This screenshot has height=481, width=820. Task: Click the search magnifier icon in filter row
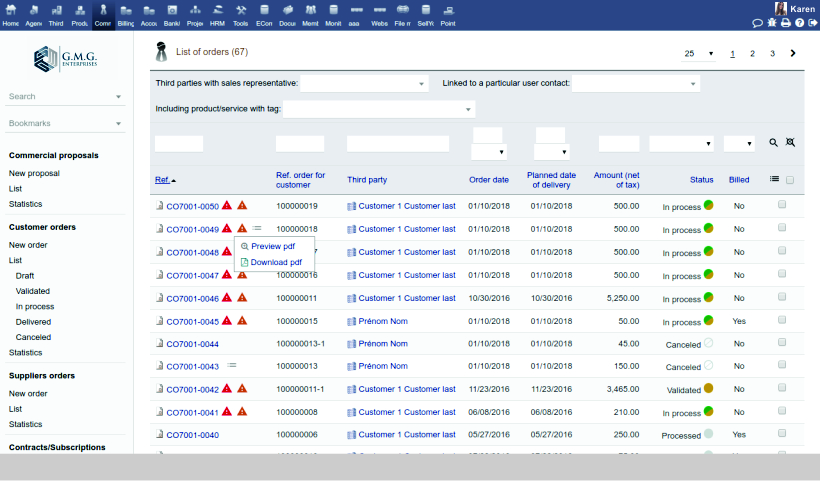(773, 143)
